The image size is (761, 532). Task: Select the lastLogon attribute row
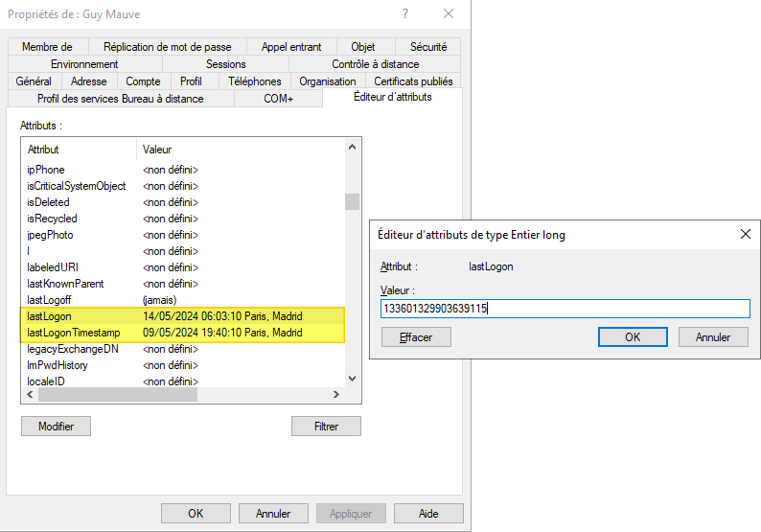coord(183,316)
